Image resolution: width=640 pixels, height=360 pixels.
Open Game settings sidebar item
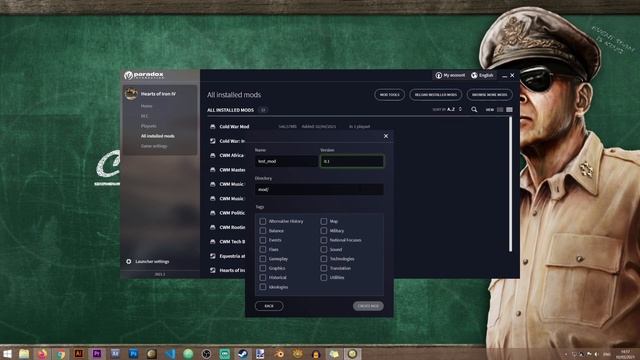point(154,146)
